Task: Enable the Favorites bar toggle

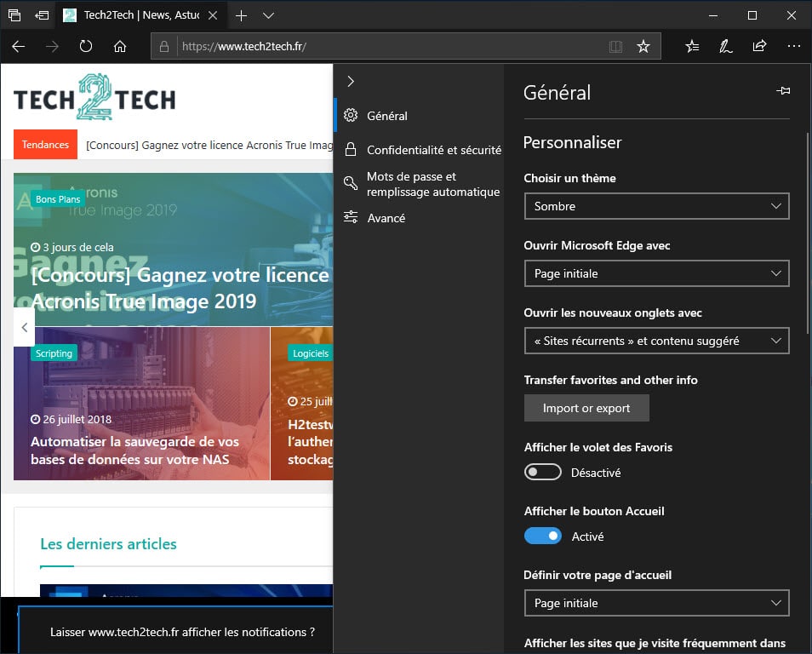Action: pos(543,472)
